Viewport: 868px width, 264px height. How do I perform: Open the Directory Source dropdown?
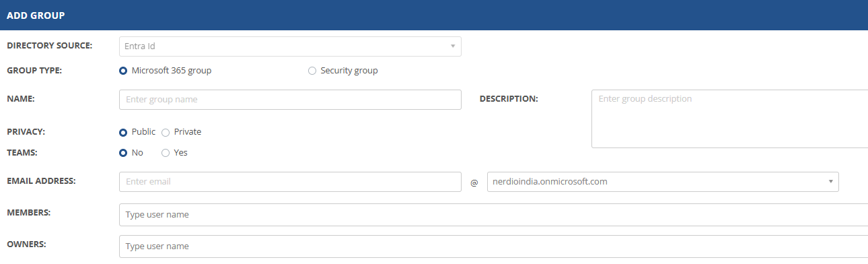point(290,46)
